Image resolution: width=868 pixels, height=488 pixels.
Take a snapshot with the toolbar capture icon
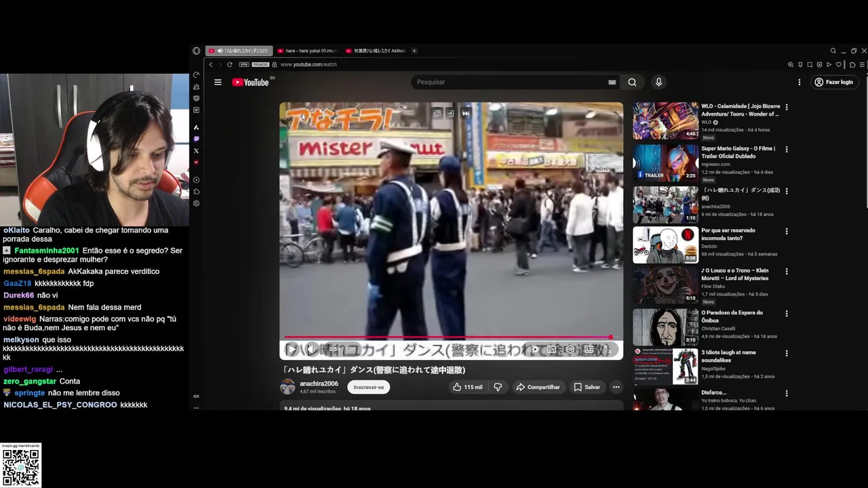pyautogui.click(x=810, y=64)
